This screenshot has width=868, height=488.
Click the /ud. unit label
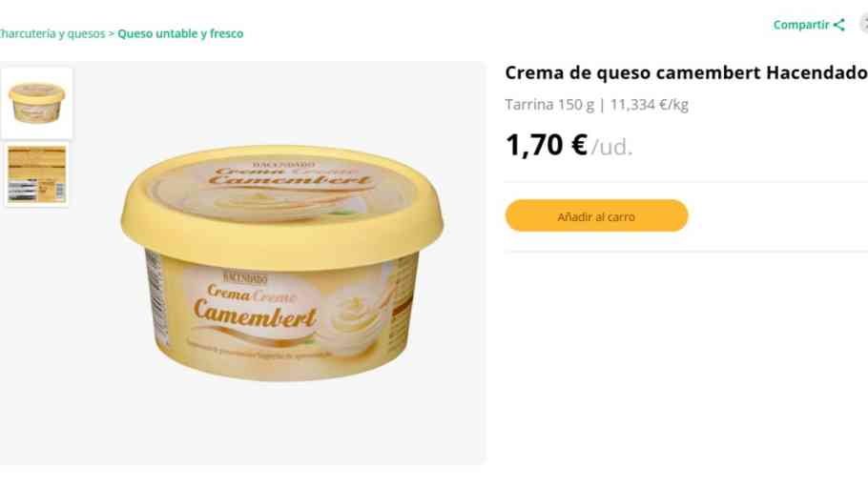click(x=611, y=148)
